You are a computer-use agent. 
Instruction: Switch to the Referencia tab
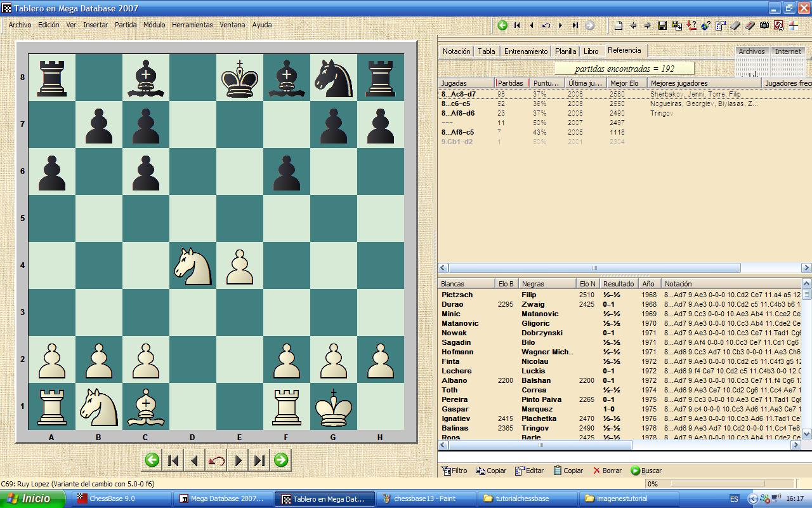(625, 51)
